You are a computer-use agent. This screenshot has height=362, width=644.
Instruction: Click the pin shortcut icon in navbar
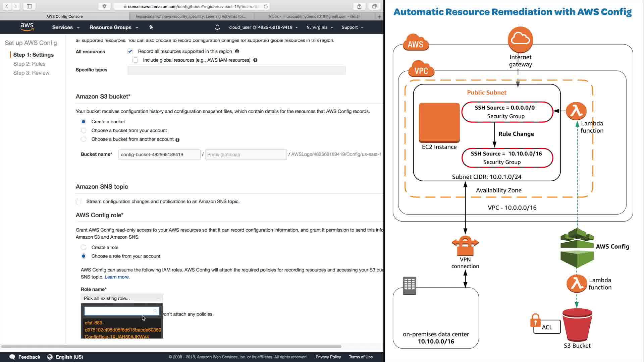point(151,27)
